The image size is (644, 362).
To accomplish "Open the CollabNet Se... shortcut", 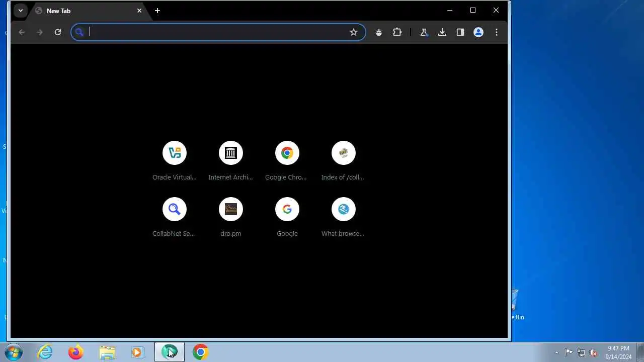I will tap(175, 217).
